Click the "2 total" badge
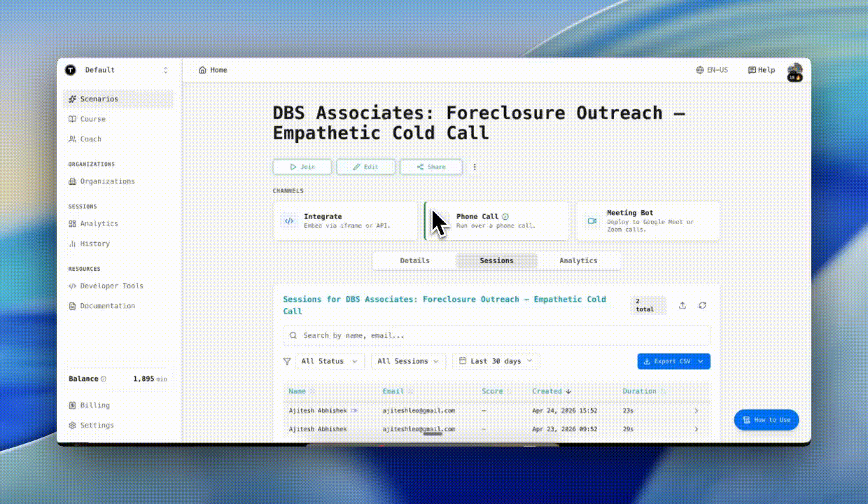Screen dimensions: 868x504 (648, 305)
